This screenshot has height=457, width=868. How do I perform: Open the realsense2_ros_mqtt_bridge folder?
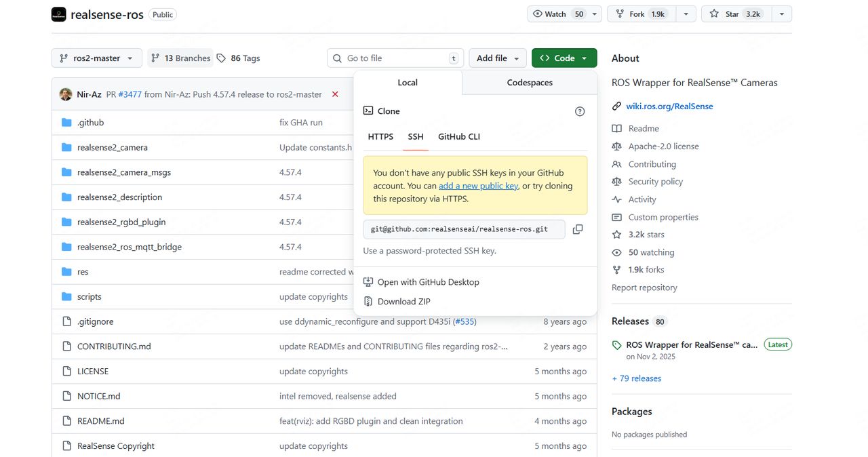coord(130,247)
